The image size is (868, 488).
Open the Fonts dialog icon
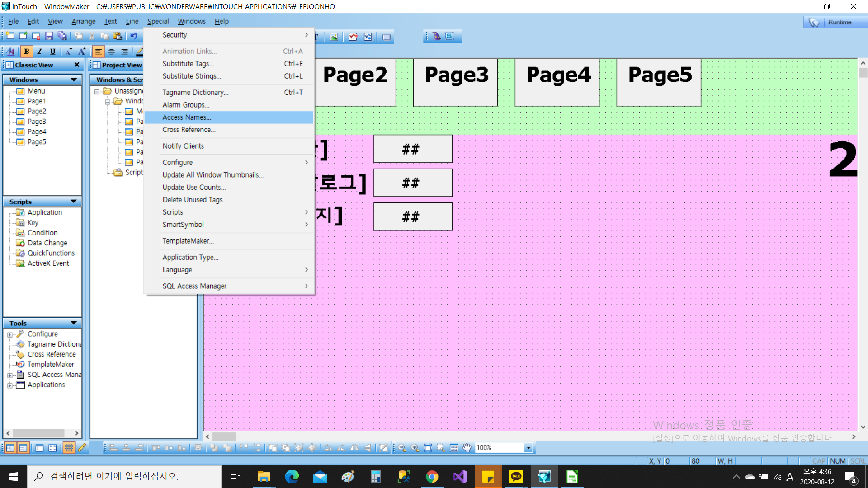(11, 52)
